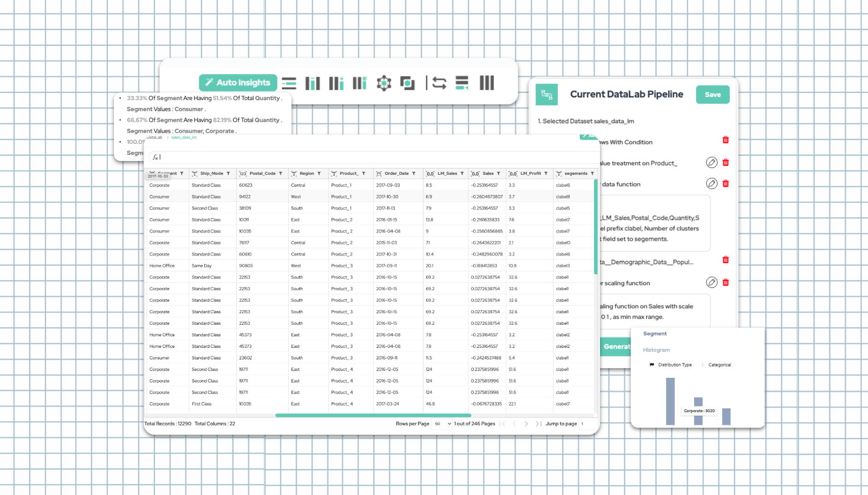868x495 pixels.
Task: Click the faded columns icon with teal bar
Action: (x=360, y=83)
